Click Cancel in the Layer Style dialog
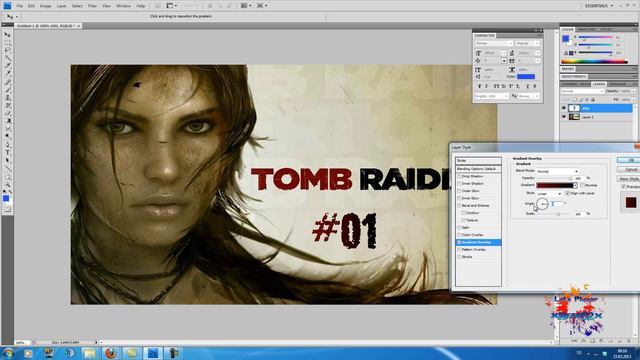Viewport: 640px width, 360px height. point(629,169)
